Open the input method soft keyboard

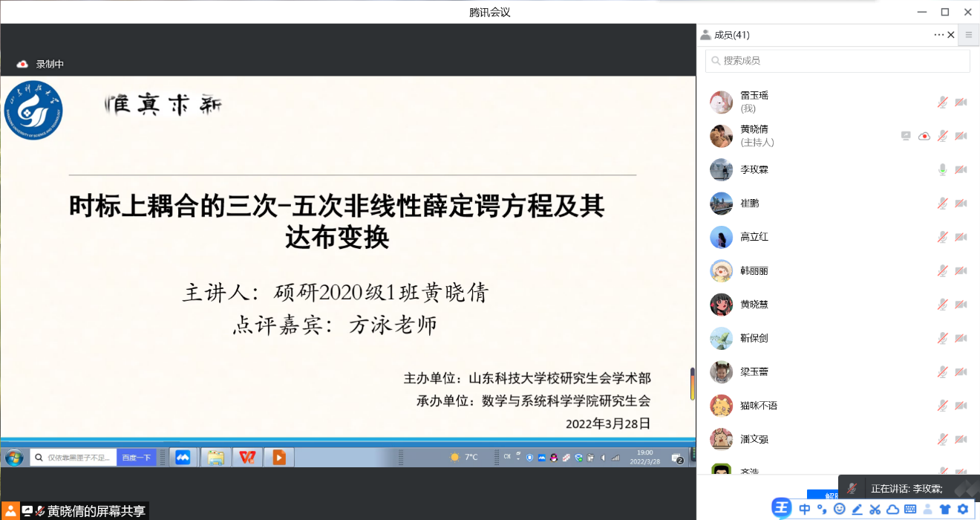pos(910,510)
